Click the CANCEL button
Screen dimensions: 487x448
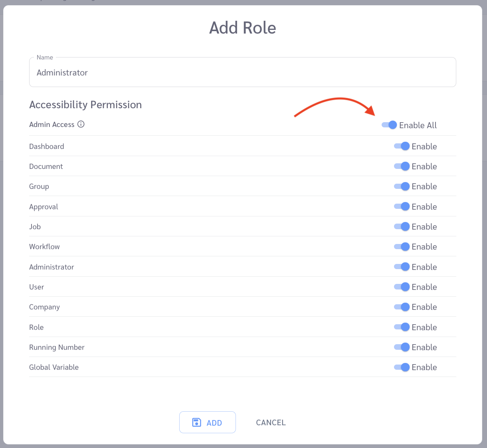[271, 422]
